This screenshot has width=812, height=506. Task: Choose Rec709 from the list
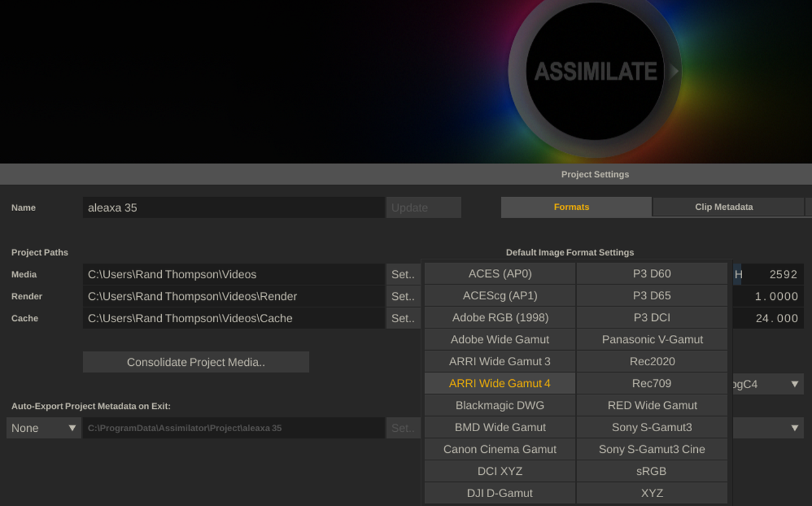[x=652, y=383]
